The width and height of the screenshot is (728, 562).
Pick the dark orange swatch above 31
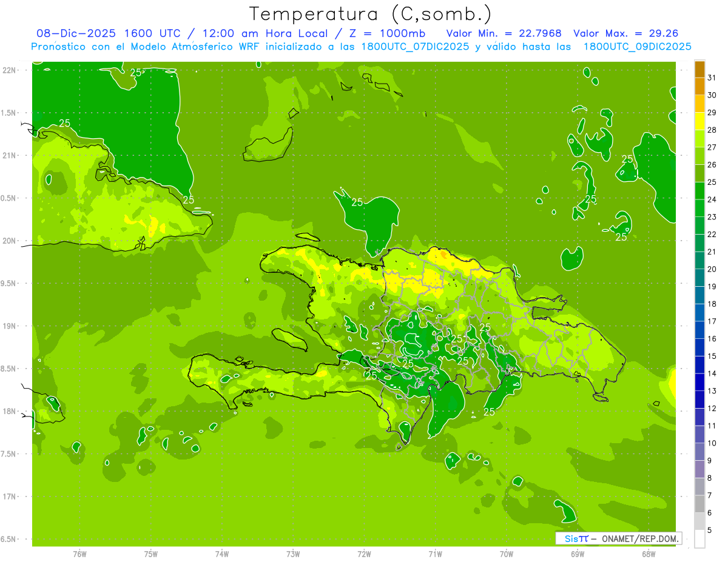point(699,69)
